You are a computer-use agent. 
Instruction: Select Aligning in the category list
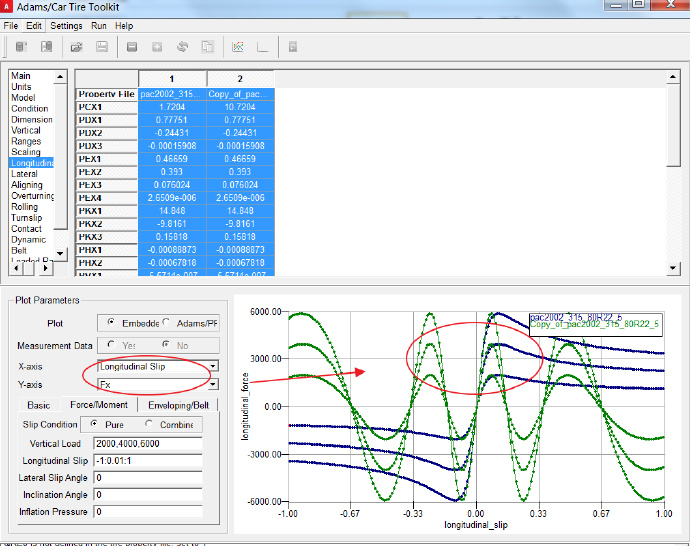tap(27, 185)
